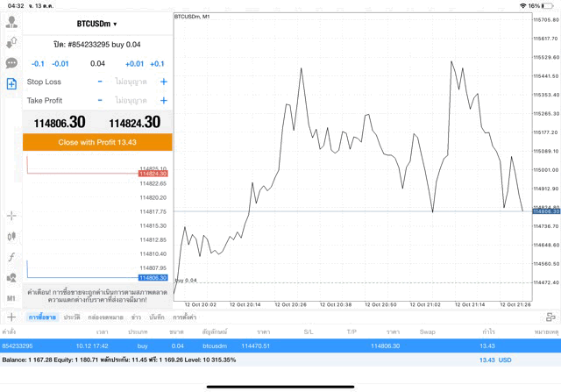Switch to the ข่าว news tab
Viewport: 561px width, 392px height.
[x=136, y=317]
